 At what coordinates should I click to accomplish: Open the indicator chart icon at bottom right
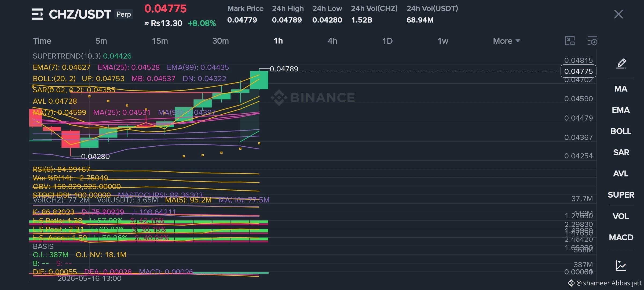[621, 265]
